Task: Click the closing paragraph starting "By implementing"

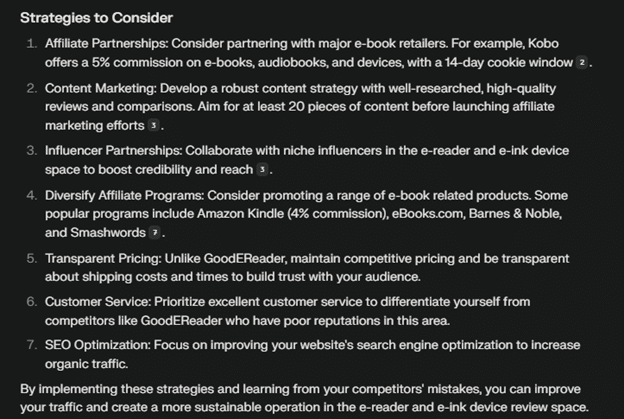Action: 310,397
